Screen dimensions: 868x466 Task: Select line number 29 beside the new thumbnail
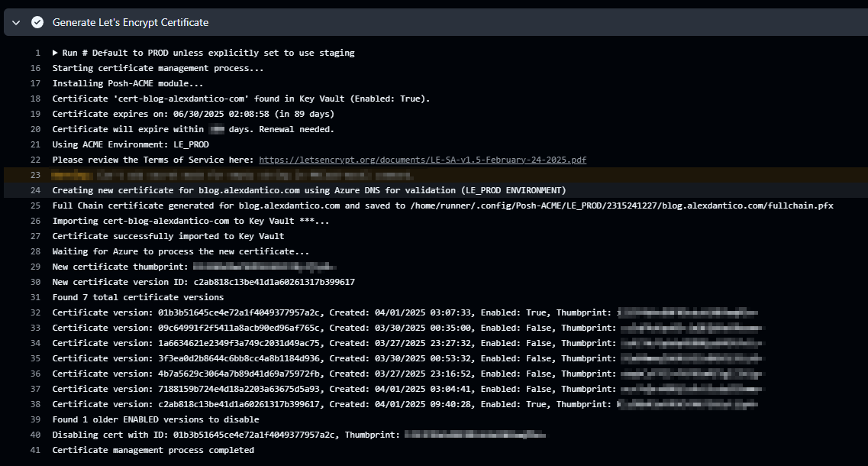pyautogui.click(x=35, y=267)
